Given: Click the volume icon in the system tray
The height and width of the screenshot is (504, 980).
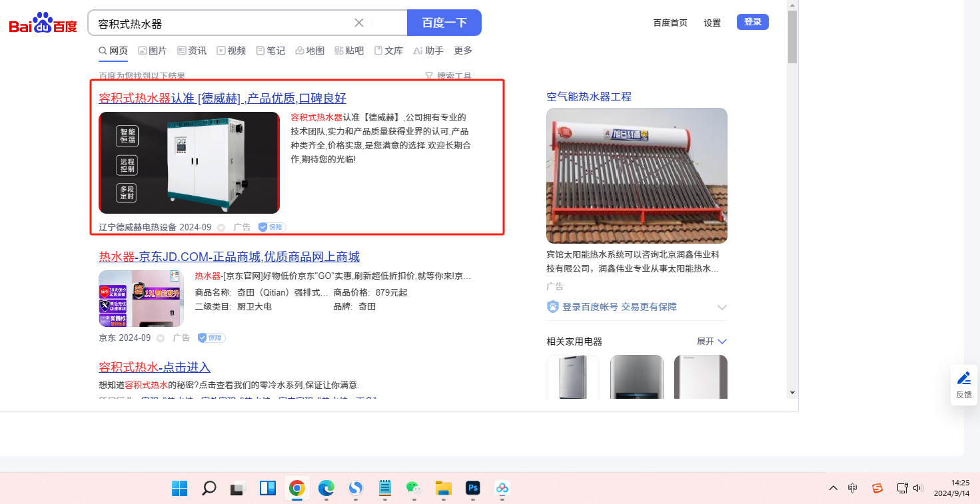Looking at the screenshot, I should pos(918,488).
